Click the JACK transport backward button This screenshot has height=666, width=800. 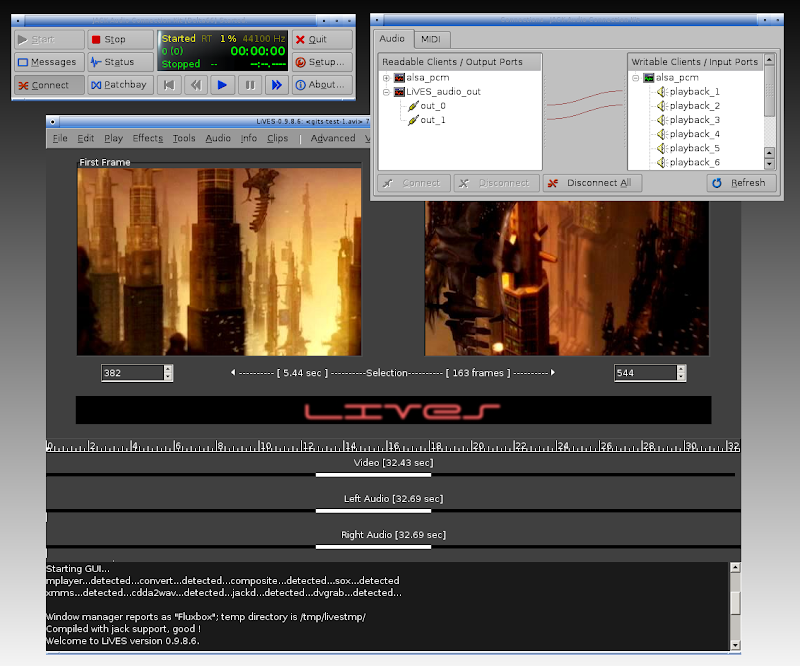point(196,85)
